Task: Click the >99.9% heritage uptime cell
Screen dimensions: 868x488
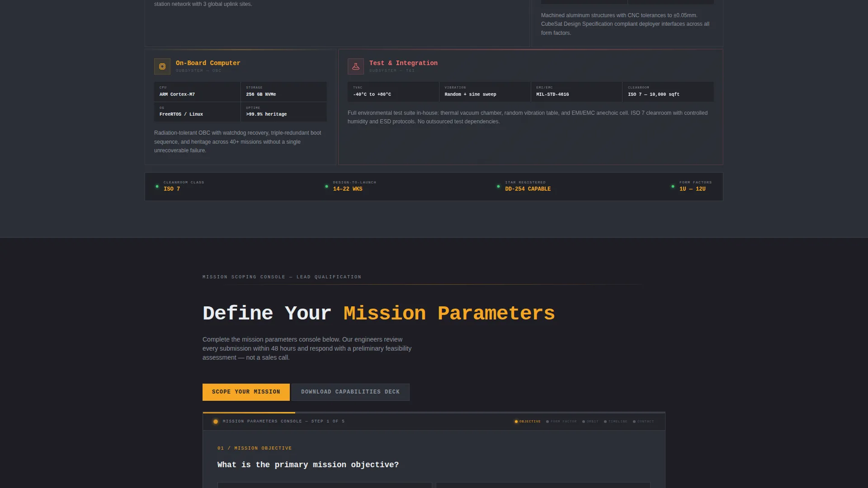Action: click(284, 112)
